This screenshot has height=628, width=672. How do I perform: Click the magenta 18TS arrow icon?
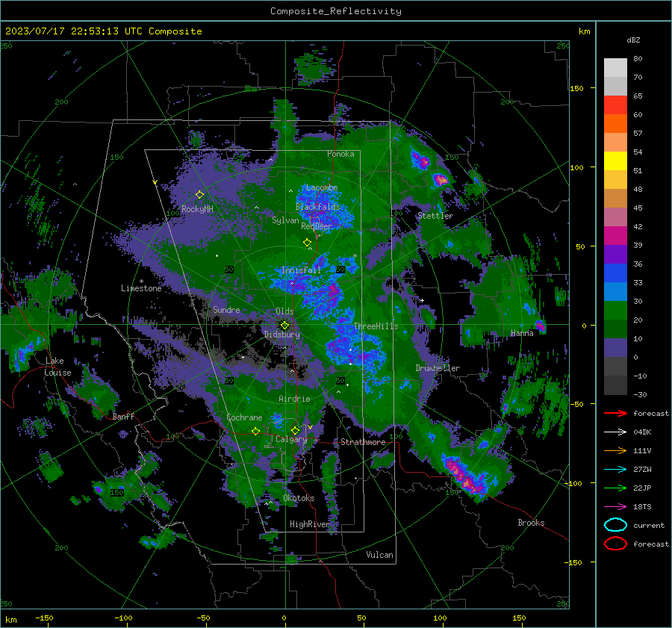(x=615, y=507)
